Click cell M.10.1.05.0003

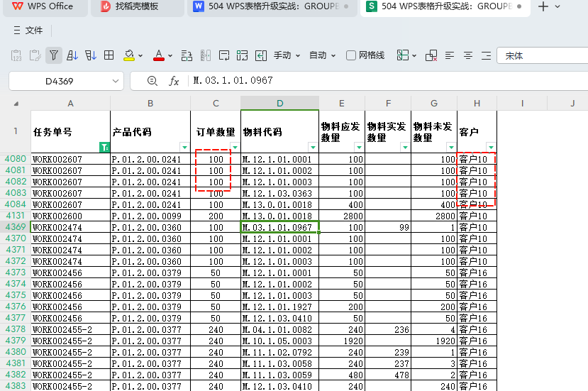tap(279, 341)
